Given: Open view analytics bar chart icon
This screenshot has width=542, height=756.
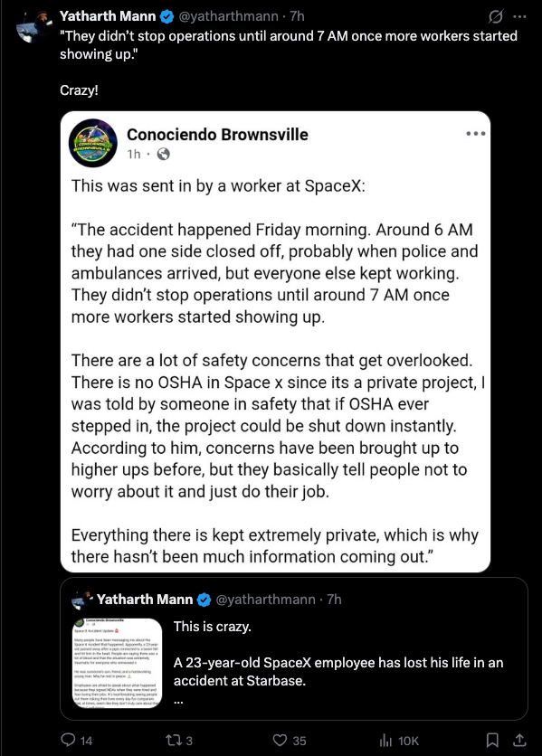Looking at the screenshot, I should 385,740.
